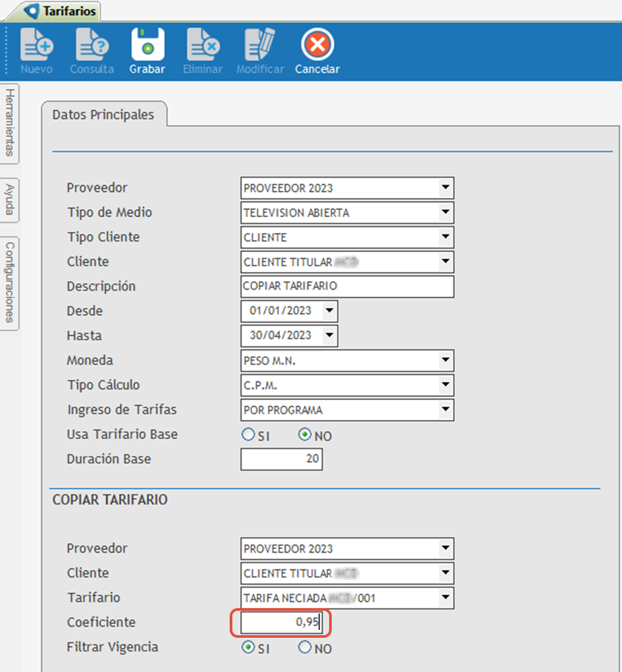Open the Configuraciones side tab
Image resolution: width=622 pixels, height=672 pixels.
10,283
